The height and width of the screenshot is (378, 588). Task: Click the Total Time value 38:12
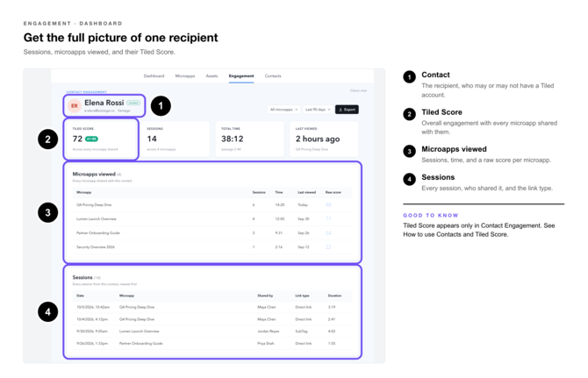pyautogui.click(x=232, y=139)
